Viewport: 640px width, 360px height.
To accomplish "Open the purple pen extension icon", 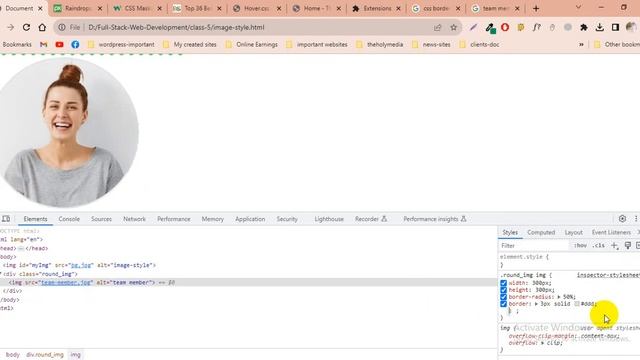I will click(473, 27).
